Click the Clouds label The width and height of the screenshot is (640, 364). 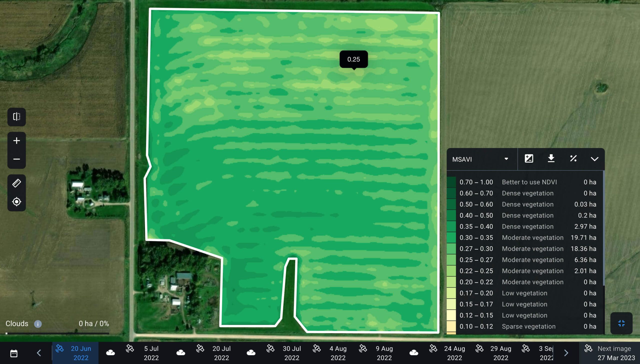click(17, 324)
